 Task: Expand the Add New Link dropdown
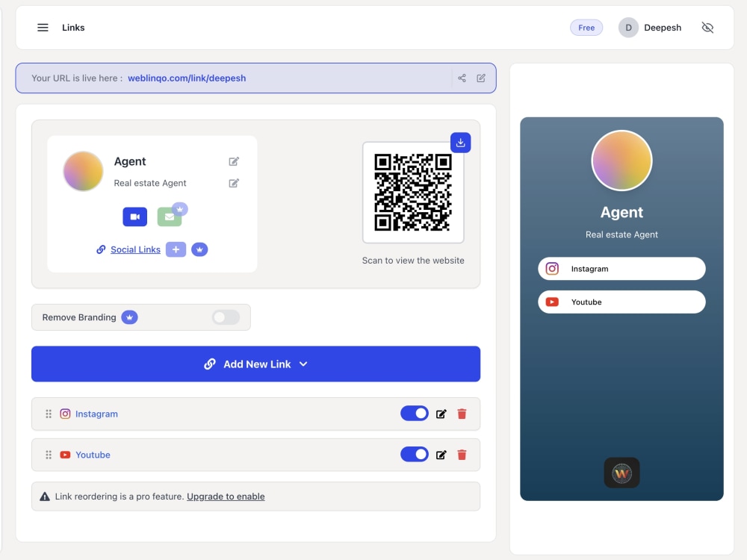tap(255, 364)
